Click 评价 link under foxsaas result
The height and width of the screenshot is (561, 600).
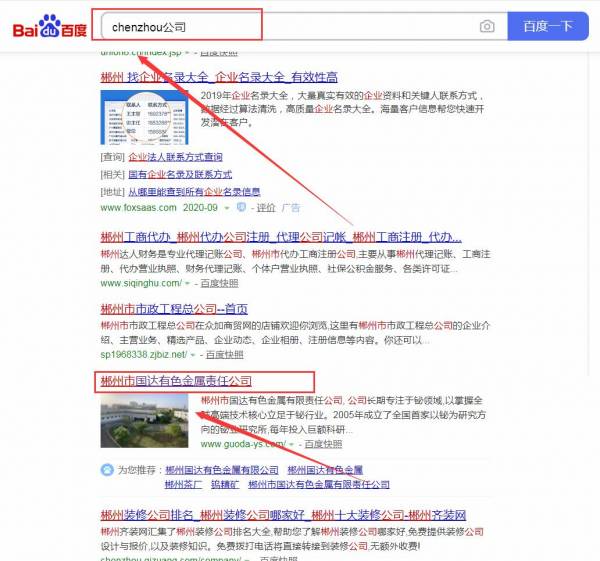pos(265,208)
